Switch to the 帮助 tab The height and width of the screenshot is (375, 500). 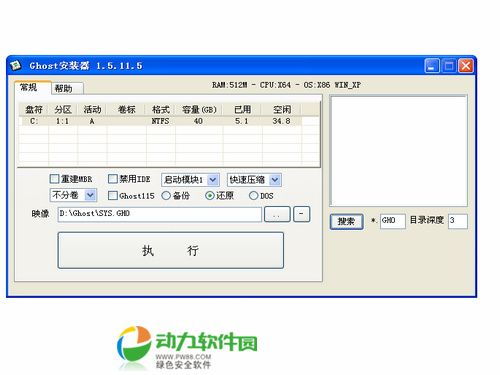(x=67, y=88)
